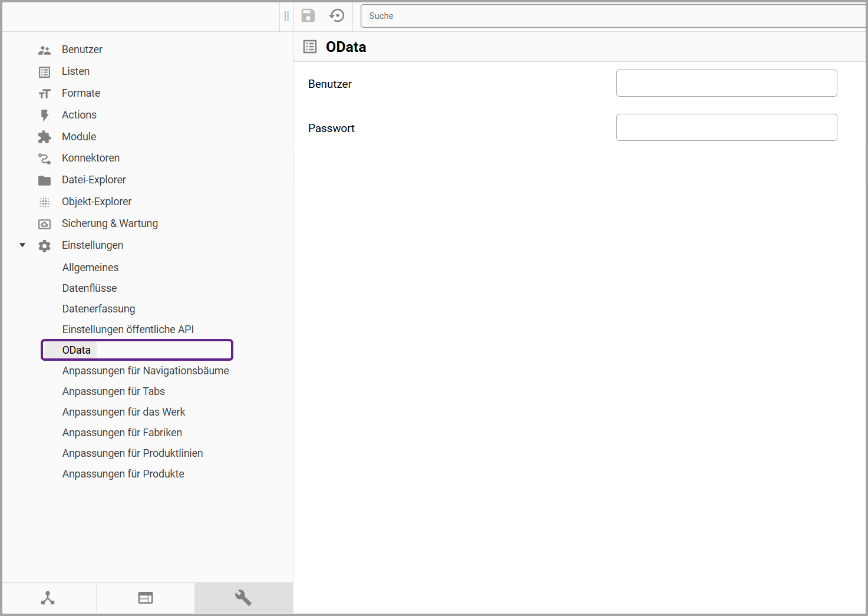Open Benutzer via its people icon
This screenshot has width=868, height=616.
[45, 50]
